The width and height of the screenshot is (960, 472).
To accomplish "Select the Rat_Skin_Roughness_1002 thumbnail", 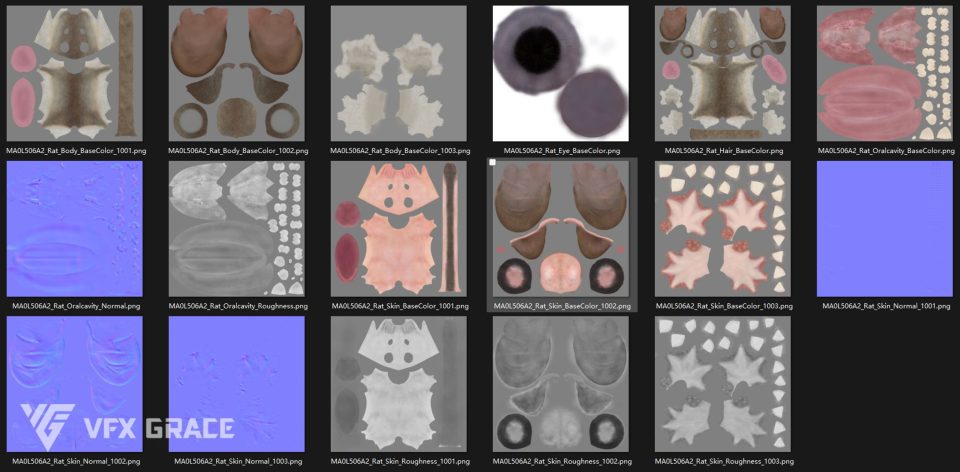I will pos(561,385).
